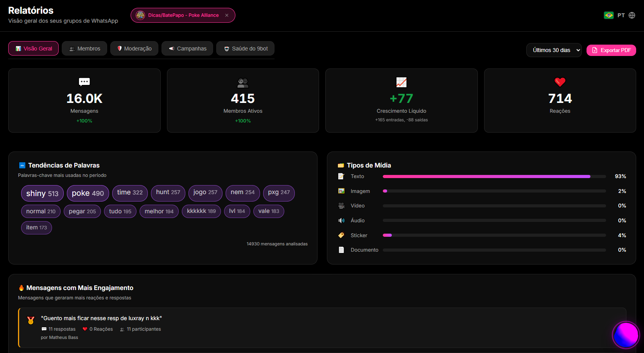Click the Imagem media type icon

[341, 191]
